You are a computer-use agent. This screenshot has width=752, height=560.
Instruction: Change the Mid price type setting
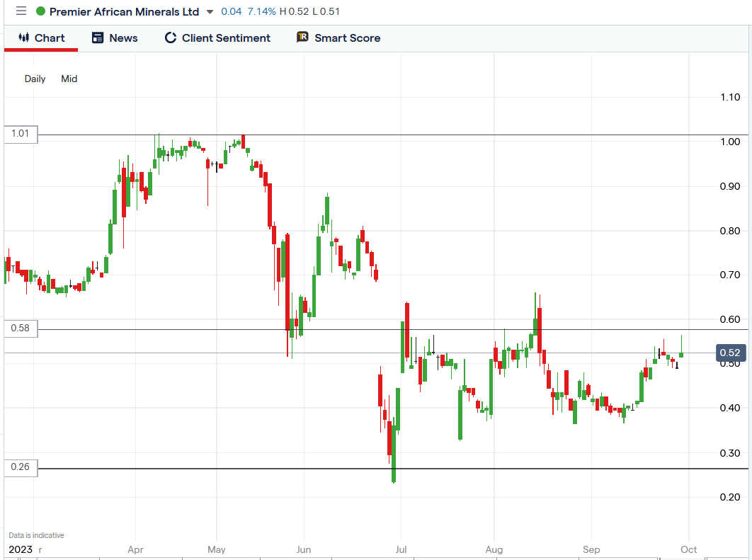pos(69,79)
